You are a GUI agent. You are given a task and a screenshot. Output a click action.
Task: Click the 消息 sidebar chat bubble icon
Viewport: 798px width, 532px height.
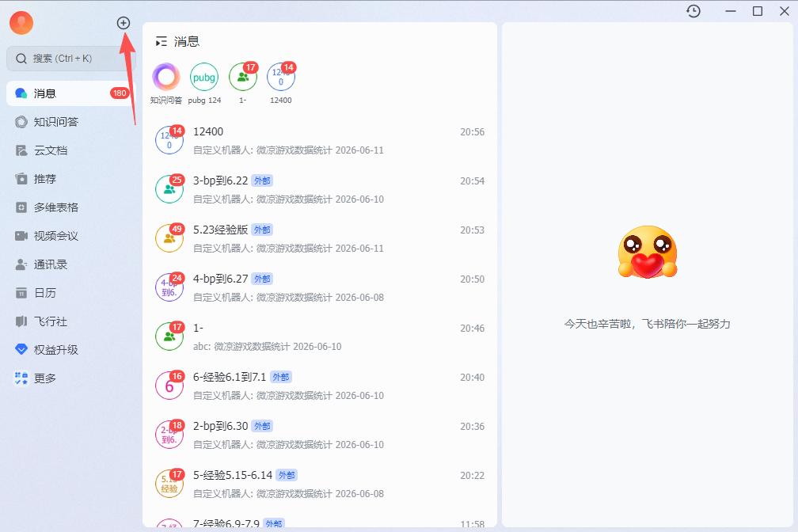coord(21,93)
